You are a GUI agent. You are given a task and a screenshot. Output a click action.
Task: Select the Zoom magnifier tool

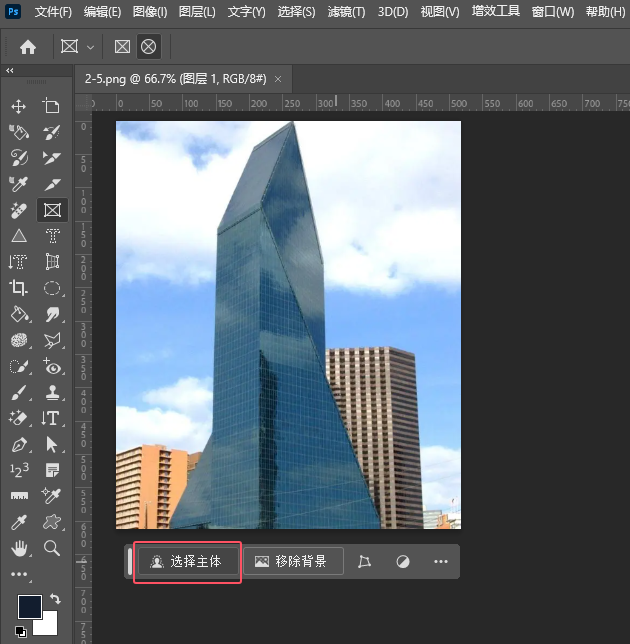click(x=52, y=548)
